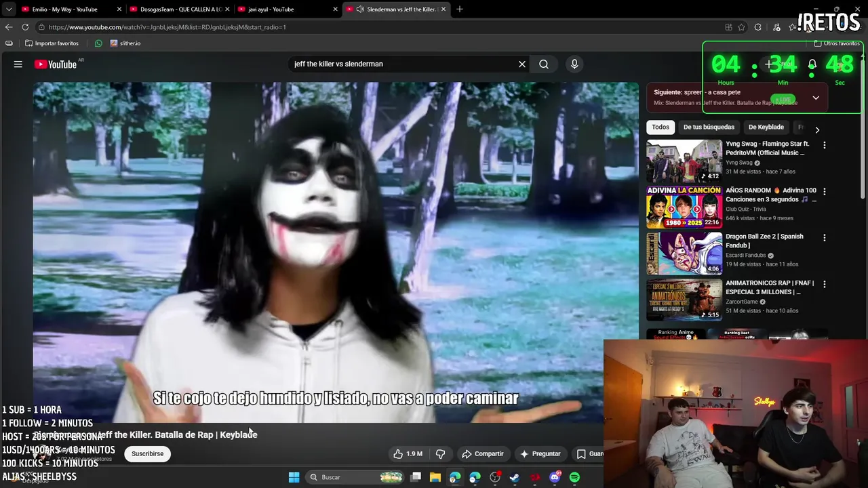Open Spotify from taskbar

pos(574,477)
